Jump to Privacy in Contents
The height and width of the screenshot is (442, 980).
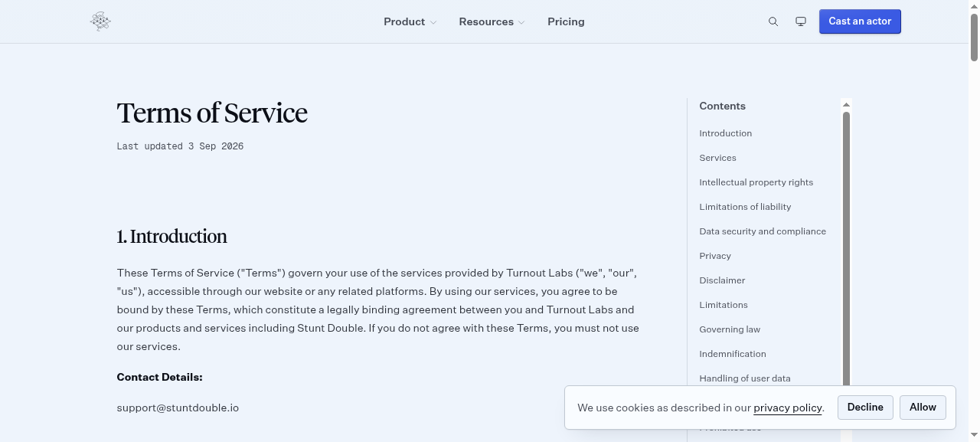(715, 256)
